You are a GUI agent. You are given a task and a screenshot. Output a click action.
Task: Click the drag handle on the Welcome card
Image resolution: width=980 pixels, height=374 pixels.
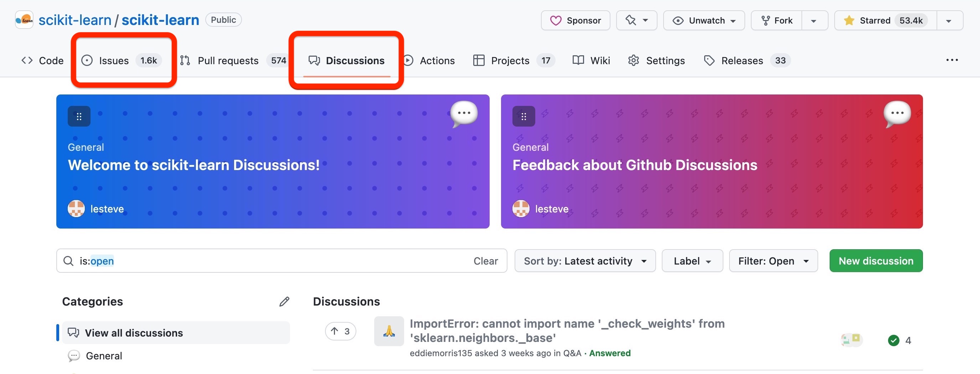[79, 117]
